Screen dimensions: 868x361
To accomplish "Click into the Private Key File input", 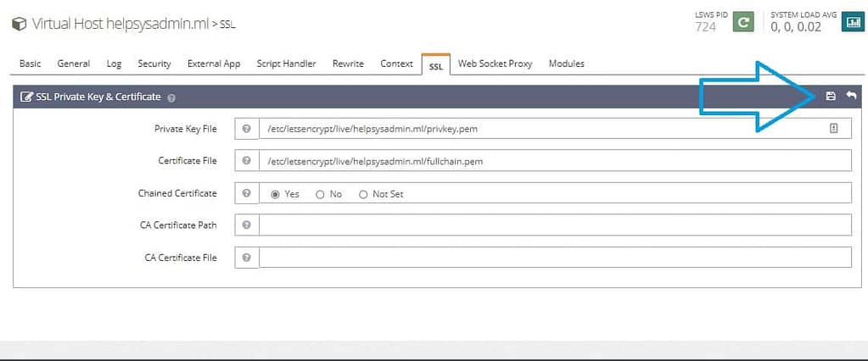I will [x=555, y=129].
